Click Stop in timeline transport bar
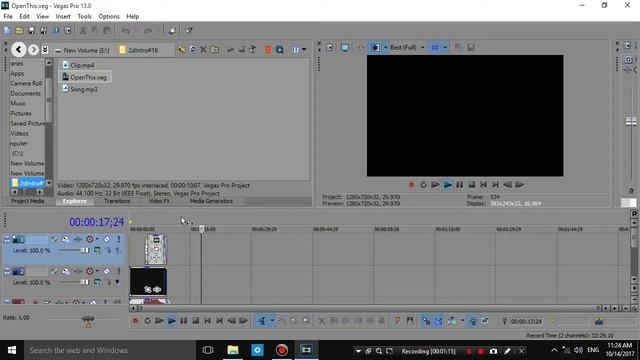 [196, 321]
